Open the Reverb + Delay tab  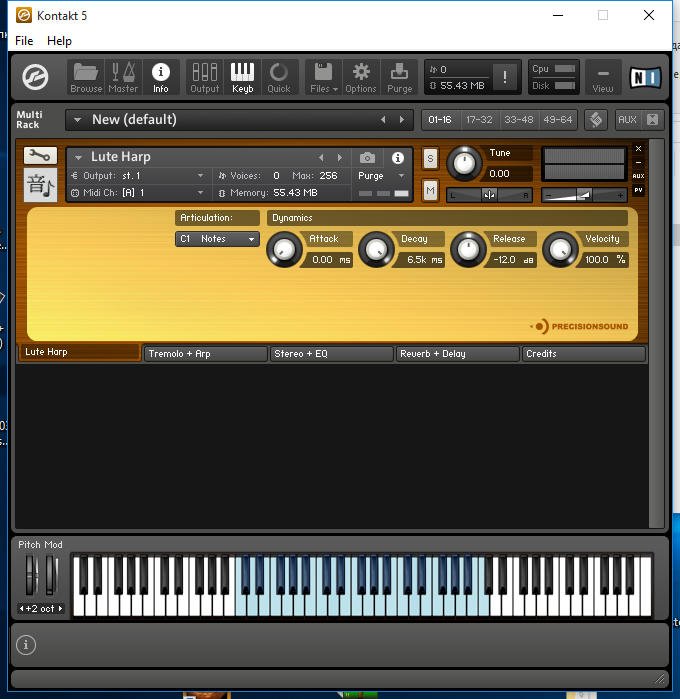point(457,354)
